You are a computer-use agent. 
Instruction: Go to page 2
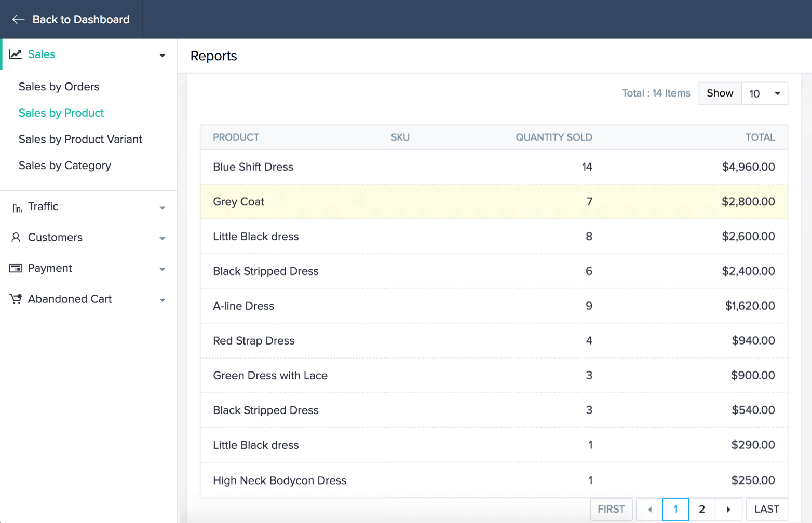pos(701,510)
